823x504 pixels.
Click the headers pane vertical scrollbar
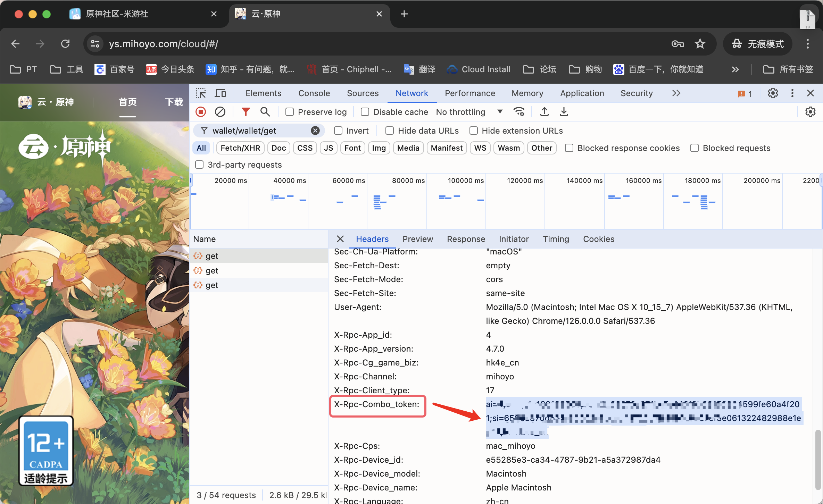(818, 459)
